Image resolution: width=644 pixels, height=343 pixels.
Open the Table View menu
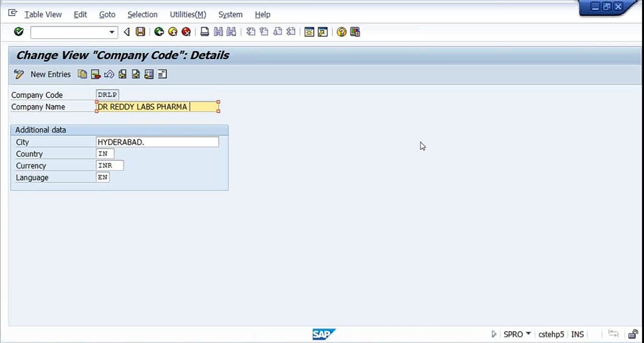click(43, 15)
